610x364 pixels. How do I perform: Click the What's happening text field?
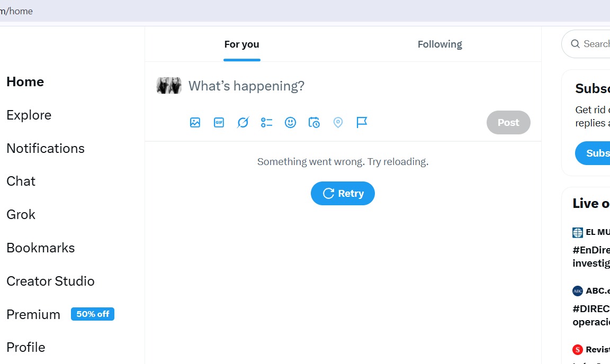point(318,86)
